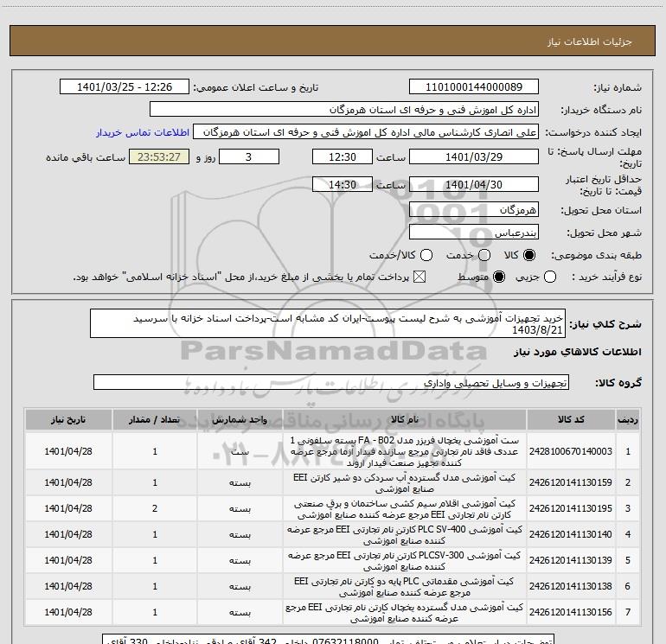The width and height of the screenshot is (666, 644).
Task: Select the خدمت radio button
Action: (484, 255)
